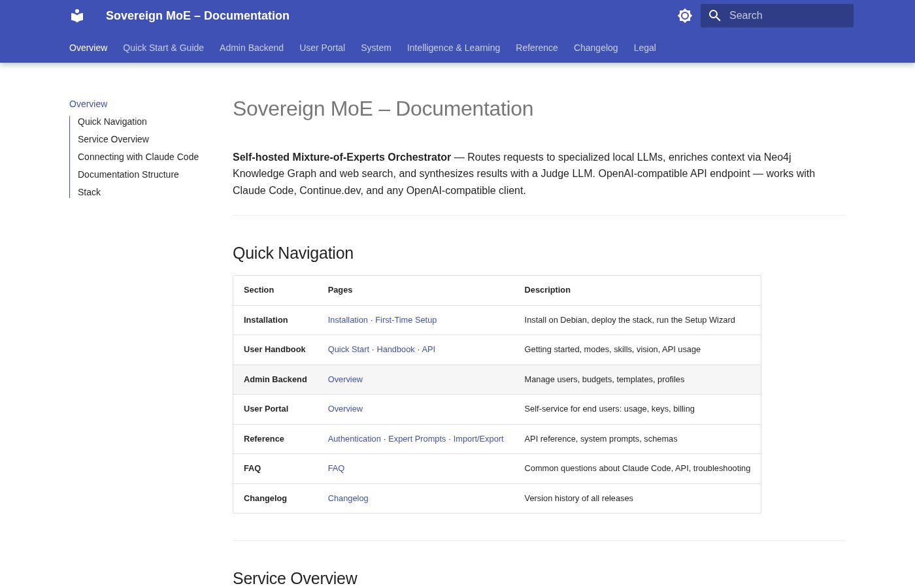Viewport: 915px width, 588px height.
Task: Select Connecting with Claude Code sidebar entry
Action: 138,157
